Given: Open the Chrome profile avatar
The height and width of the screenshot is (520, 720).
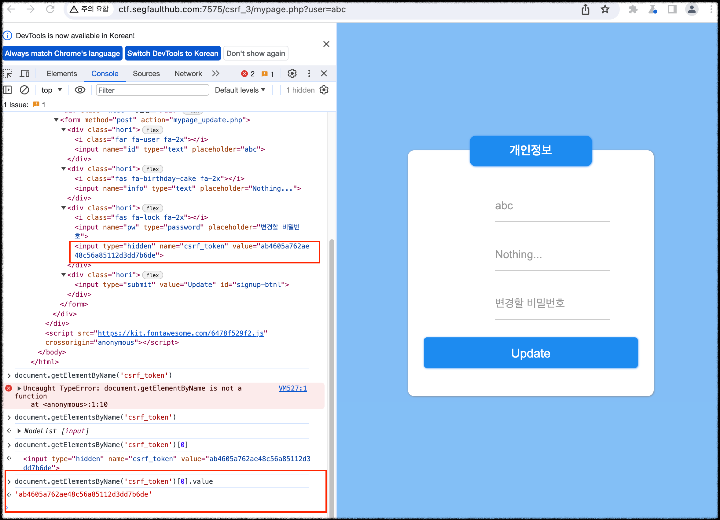Looking at the screenshot, I should (x=692, y=9).
